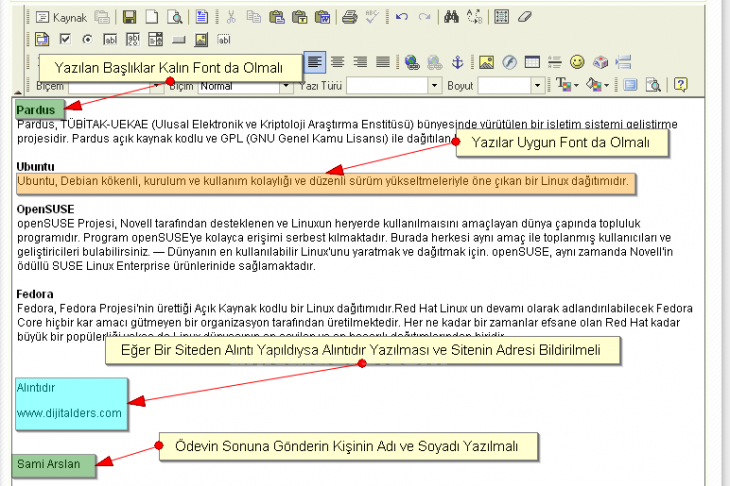Insert a selection list field
The width and height of the screenshot is (730, 486).
(155, 40)
